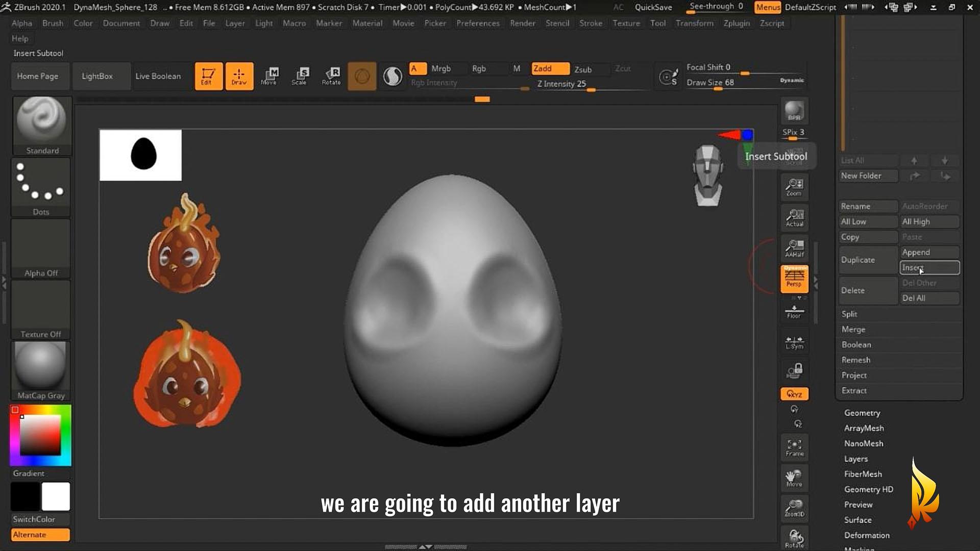Click the white main color swatch

[x=56, y=496]
